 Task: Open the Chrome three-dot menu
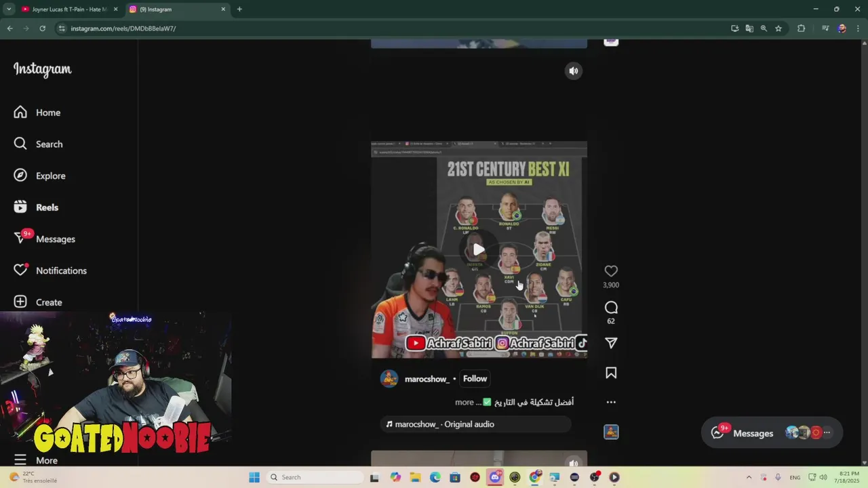point(857,28)
